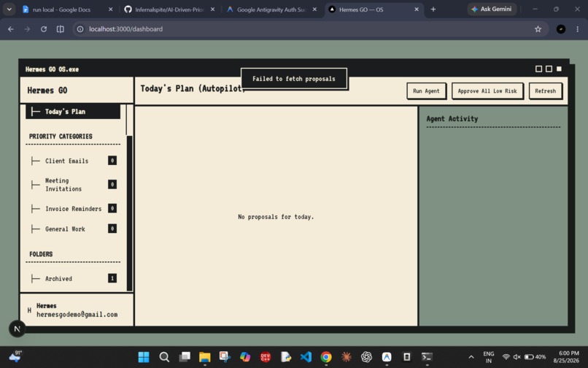The image size is (588, 368).
Task: Click the Run Agent button
Action: (426, 91)
